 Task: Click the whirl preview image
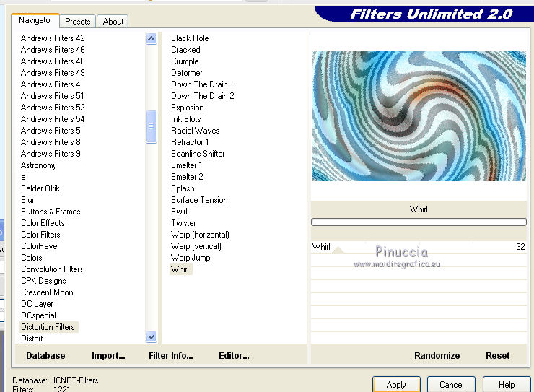point(419,116)
